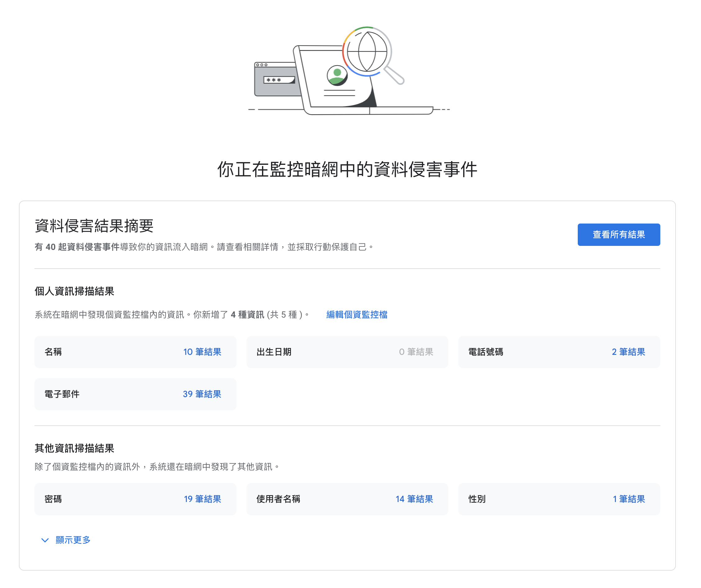This screenshot has width=701, height=588.
Task: Click 2 筆結果 link for 電話號碼
Action: pos(628,352)
